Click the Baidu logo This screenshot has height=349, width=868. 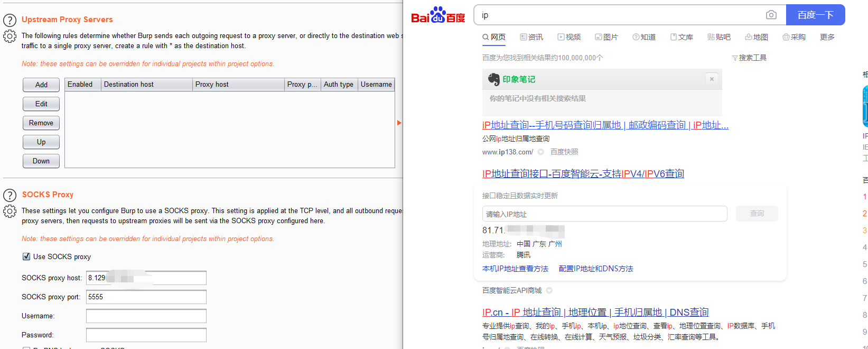pyautogui.click(x=438, y=16)
